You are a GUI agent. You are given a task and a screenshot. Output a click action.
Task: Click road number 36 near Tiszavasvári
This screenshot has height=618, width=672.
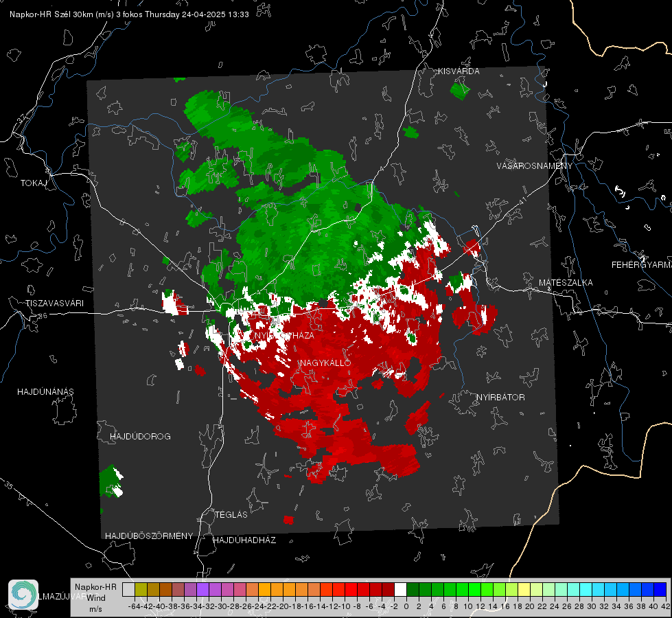point(43,316)
